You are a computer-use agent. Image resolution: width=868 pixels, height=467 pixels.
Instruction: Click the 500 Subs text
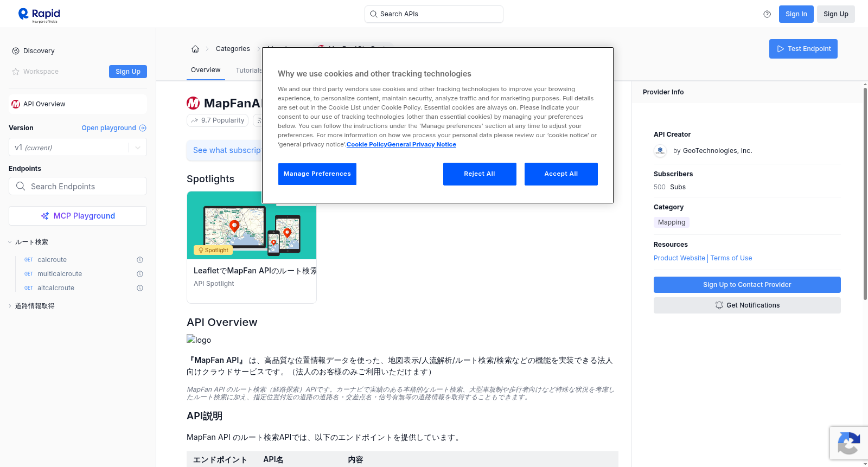click(x=669, y=187)
